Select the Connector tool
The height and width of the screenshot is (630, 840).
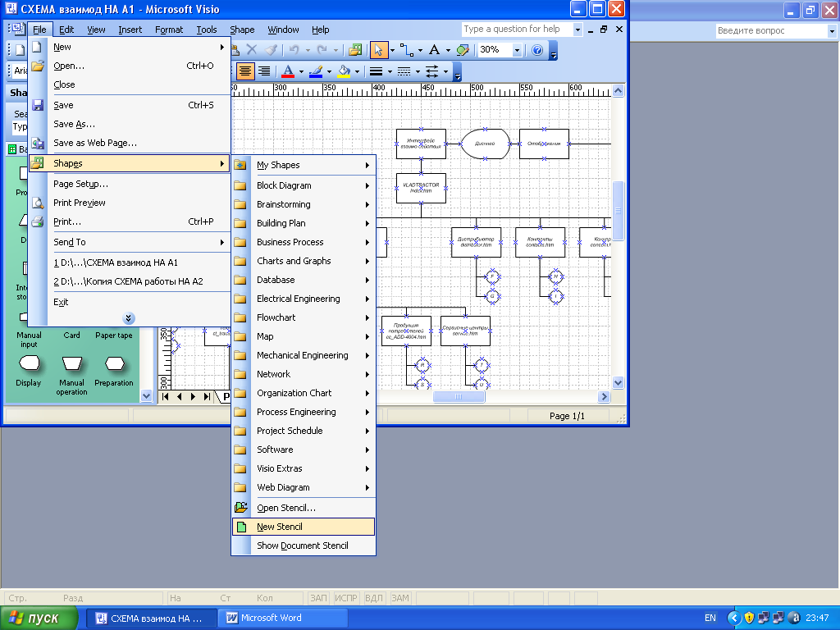407,50
